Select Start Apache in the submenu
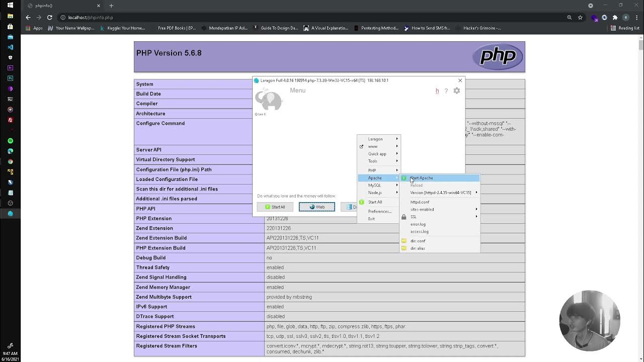644x362 pixels. tap(440, 178)
